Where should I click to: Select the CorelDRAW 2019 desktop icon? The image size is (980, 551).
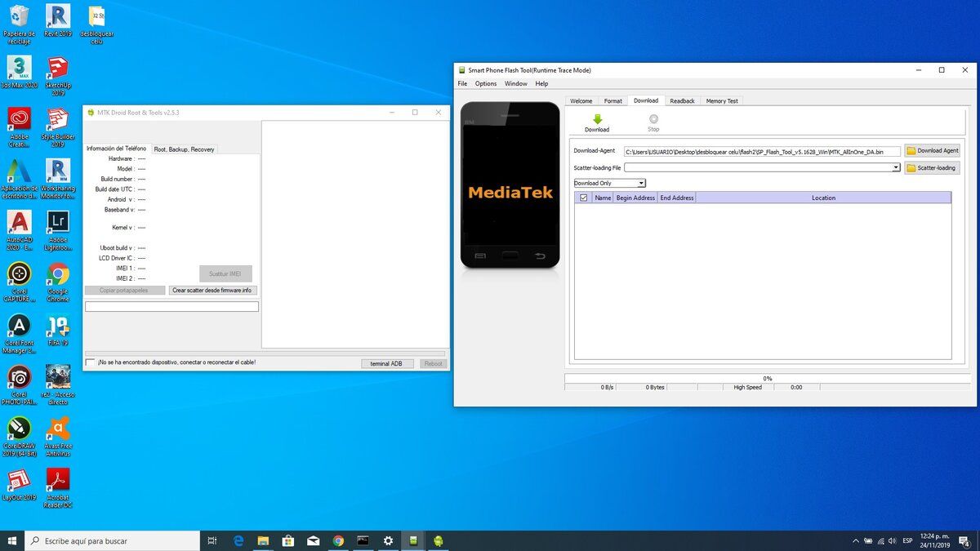[19, 436]
